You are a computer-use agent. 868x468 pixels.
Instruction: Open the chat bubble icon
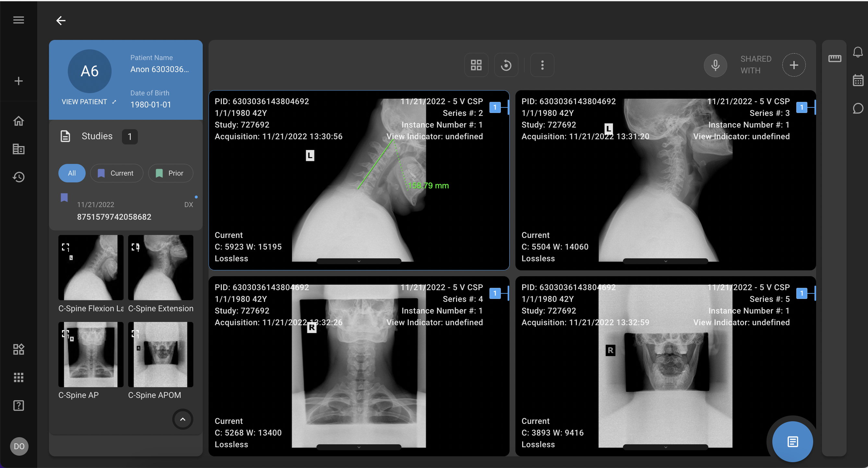[x=858, y=109]
